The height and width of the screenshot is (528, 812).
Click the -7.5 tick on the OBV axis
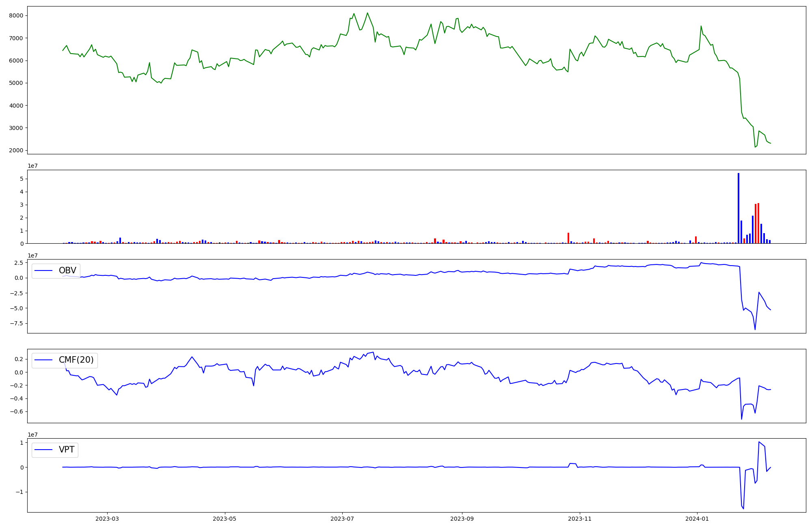17,323
